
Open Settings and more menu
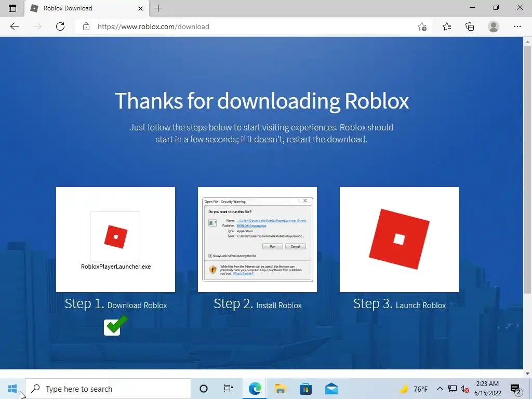(517, 26)
